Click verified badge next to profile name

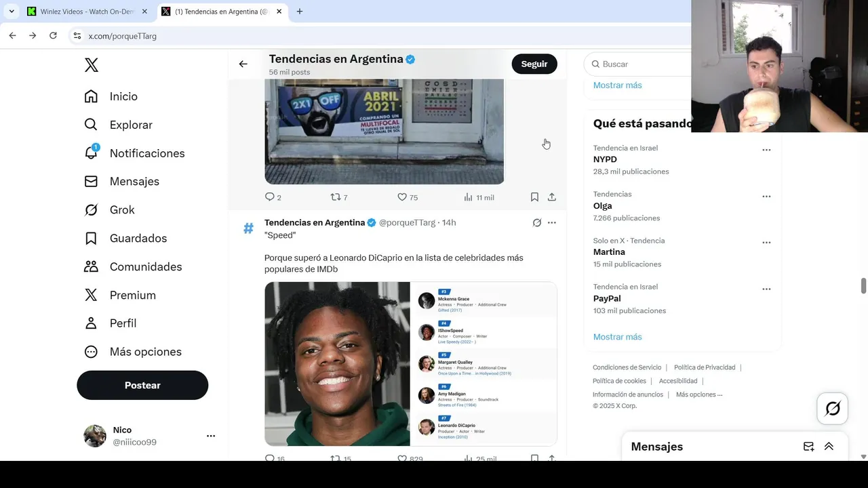(x=410, y=60)
